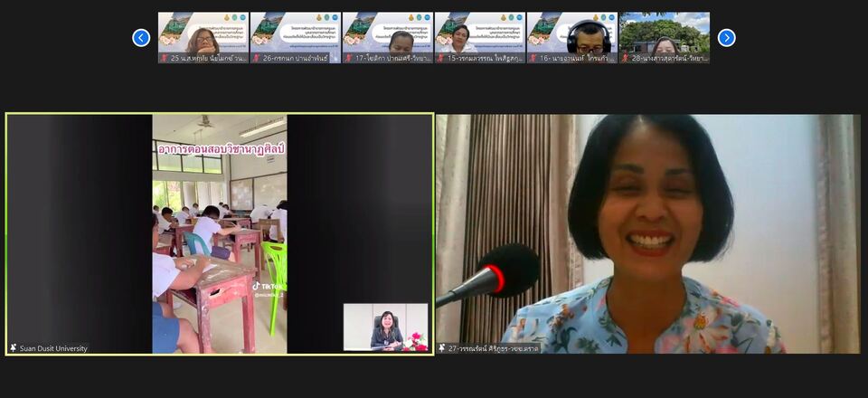868x398 pixels.
Task: Click presenter's small inset camera in shared screen
Action: (x=386, y=327)
